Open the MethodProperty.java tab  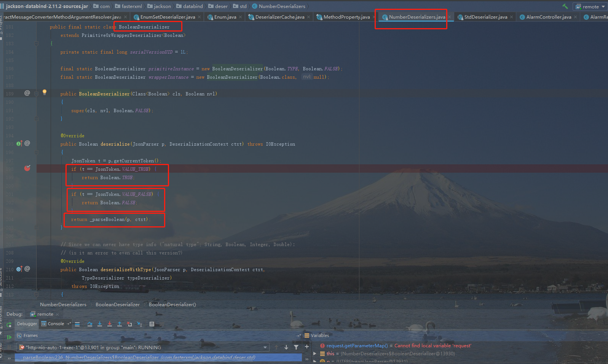346,17
